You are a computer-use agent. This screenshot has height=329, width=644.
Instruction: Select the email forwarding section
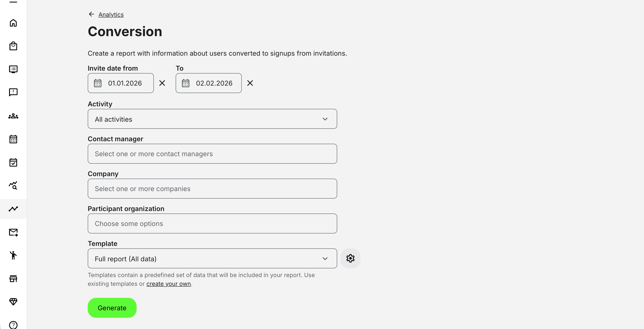(x=13, y=233)
